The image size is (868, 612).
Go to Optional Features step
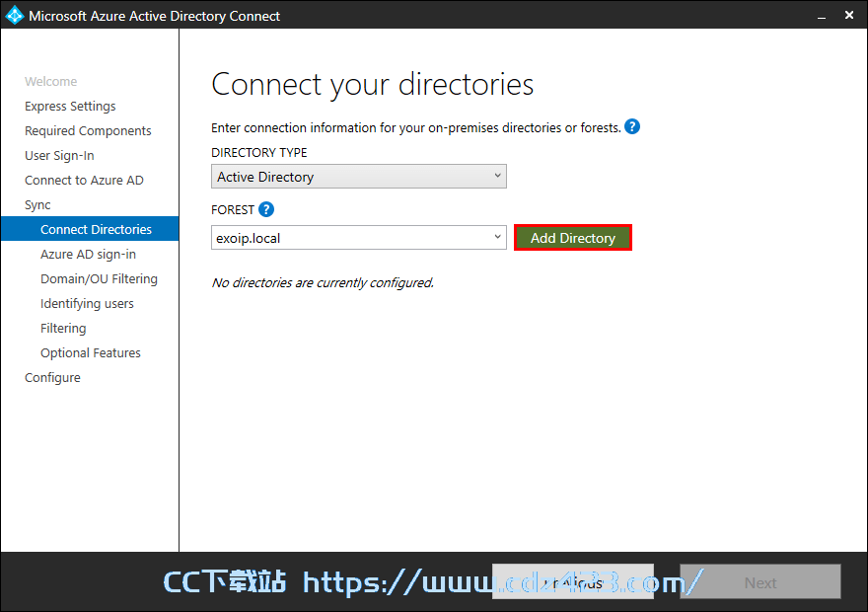click(x=91, y=352)
